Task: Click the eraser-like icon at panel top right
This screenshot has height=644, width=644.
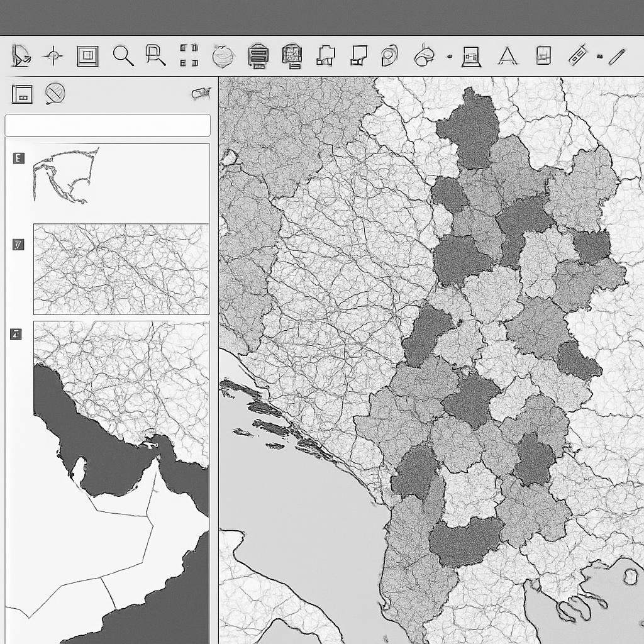Action: point(201,94)
